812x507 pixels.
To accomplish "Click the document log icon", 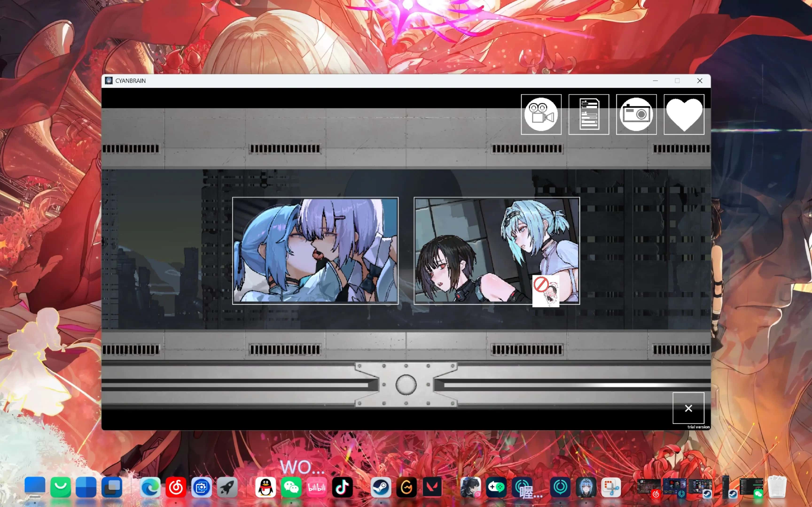I will pos(589,114).
